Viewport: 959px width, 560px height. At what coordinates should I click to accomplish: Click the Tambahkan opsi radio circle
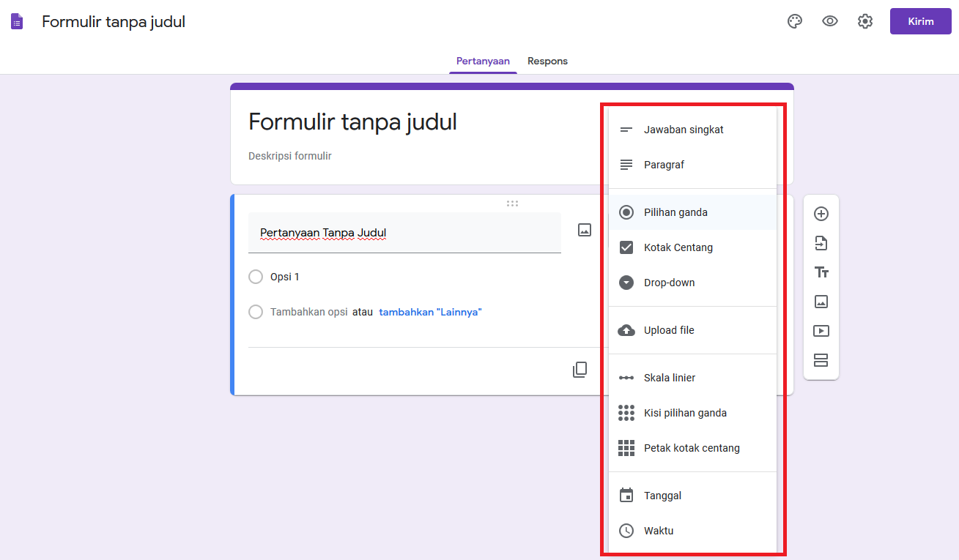click(x=256, y=312)
